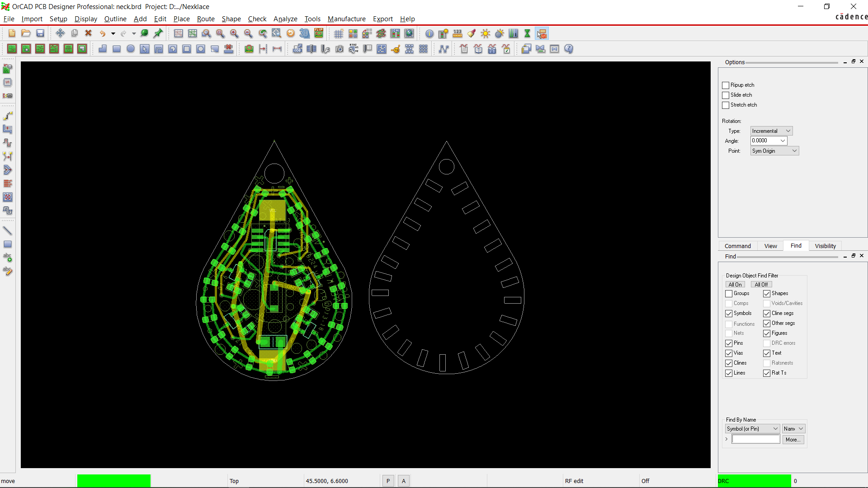This screenshot has height=488, width=868.
Task: Click the green DRC status indicator
Action: (x=755, y=481)
